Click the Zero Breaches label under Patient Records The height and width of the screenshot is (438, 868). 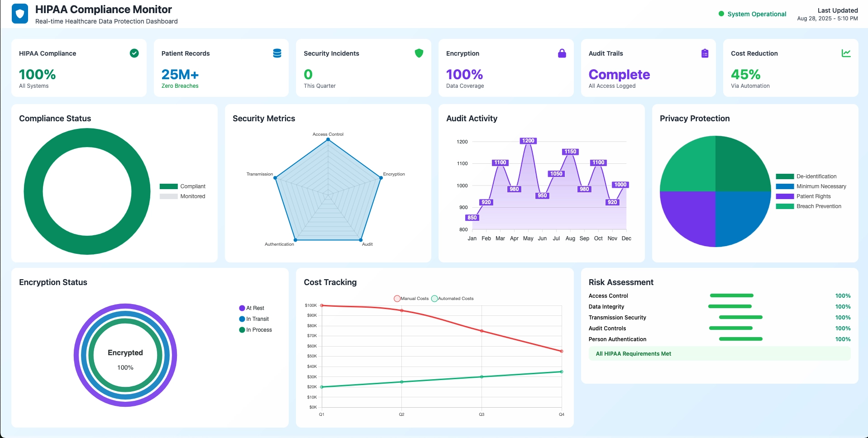point(180,86)
